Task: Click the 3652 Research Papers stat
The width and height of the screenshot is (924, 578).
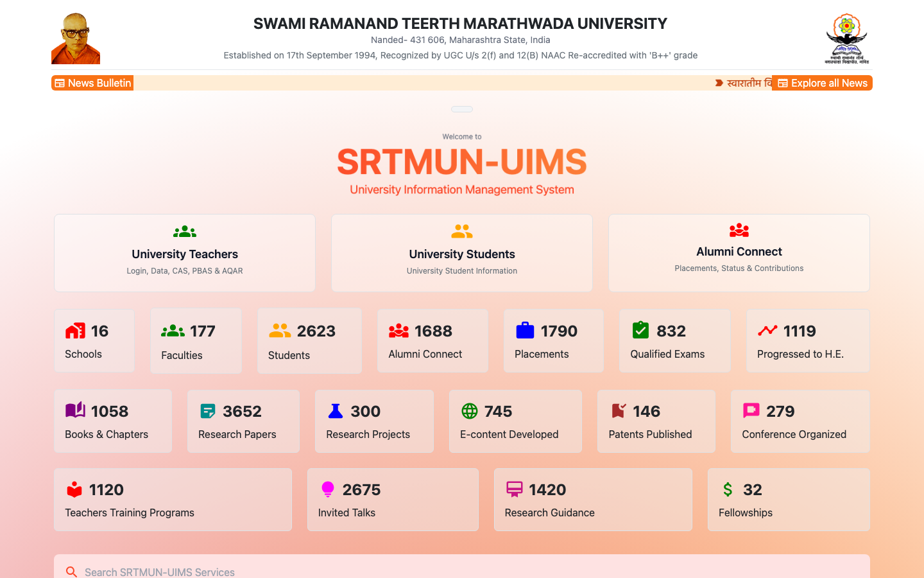Action: pos(244,421)
